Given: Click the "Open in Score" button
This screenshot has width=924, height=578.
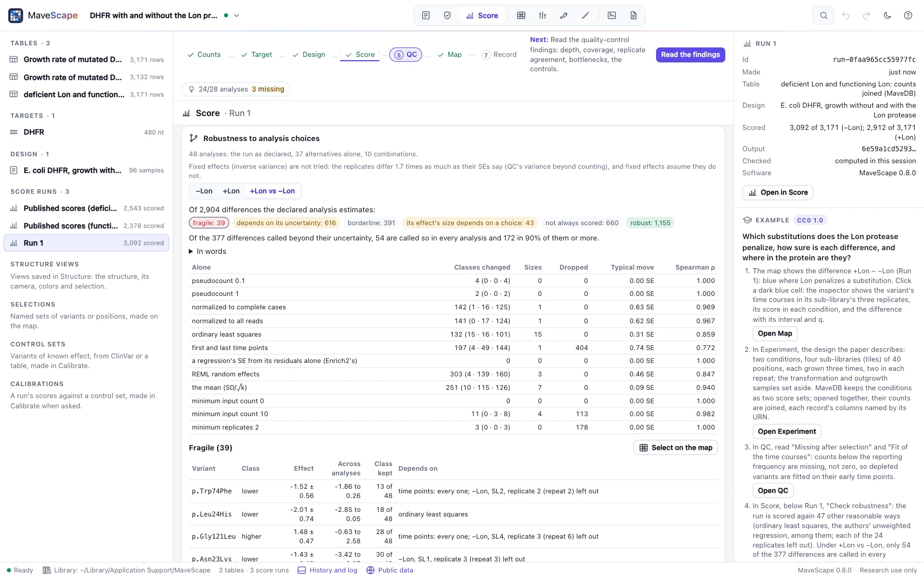Looking at the screenshot, I should [x=778, y=192].
